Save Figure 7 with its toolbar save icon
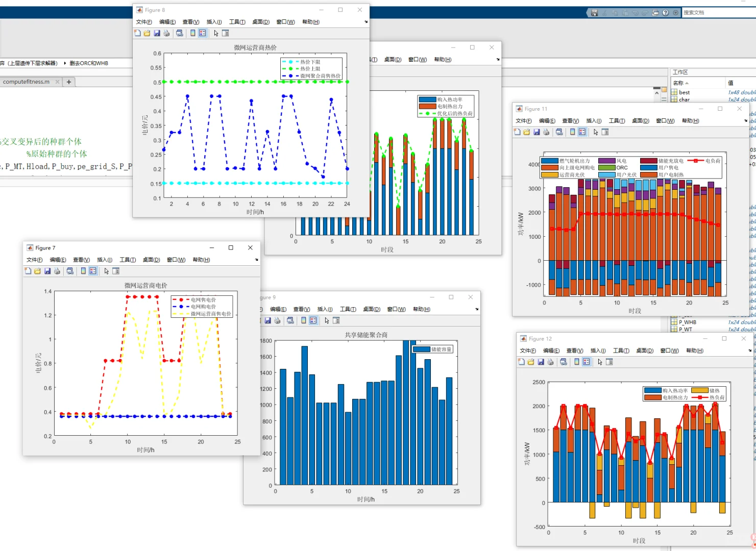Screen dimensions: 756x551 (x=47, y=271)
